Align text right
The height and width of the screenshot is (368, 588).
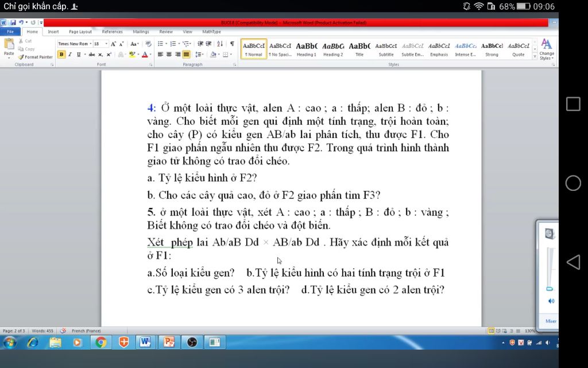[178, 55]
